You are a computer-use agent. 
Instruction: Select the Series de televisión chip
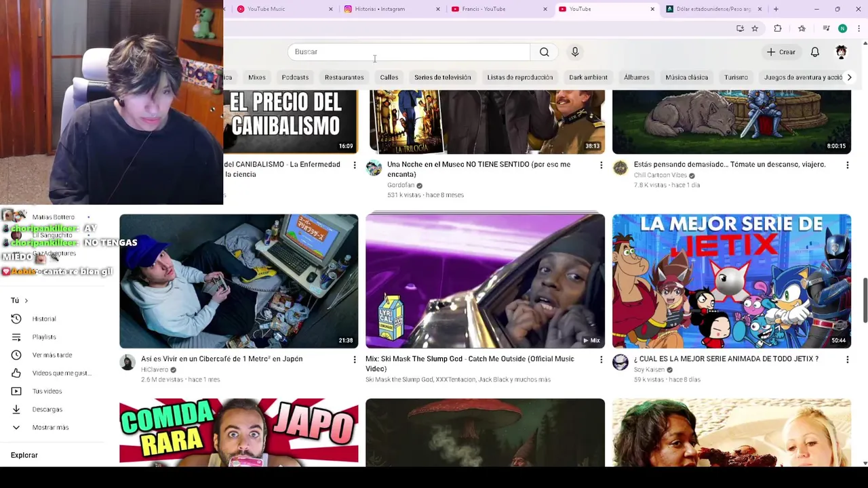(x=442, y=77)
